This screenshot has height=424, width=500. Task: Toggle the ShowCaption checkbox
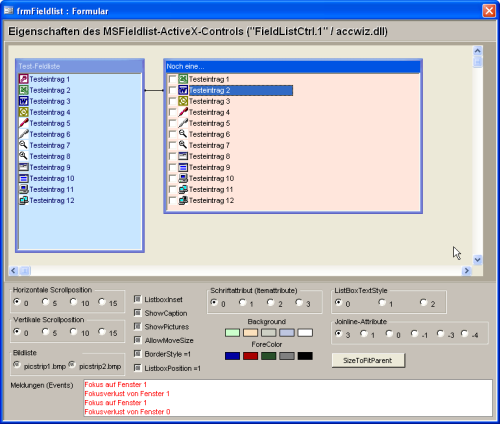coord(137,313)
